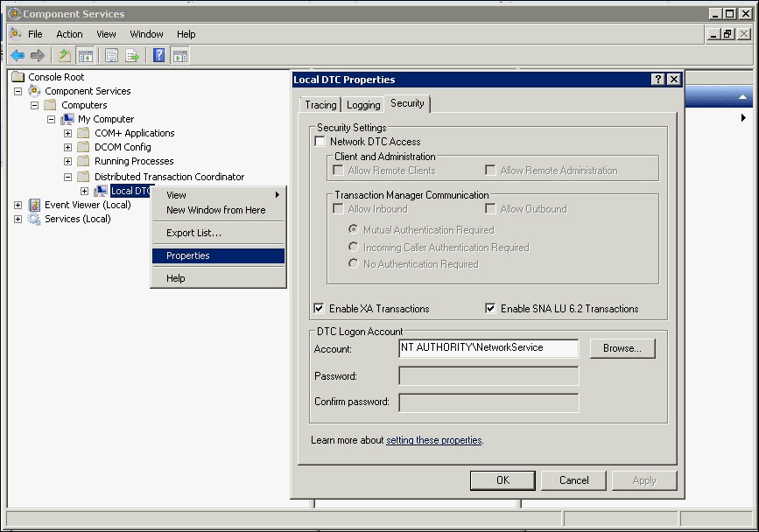
Task: Click the DCOM Config folder icon
Action: point(84,146)
